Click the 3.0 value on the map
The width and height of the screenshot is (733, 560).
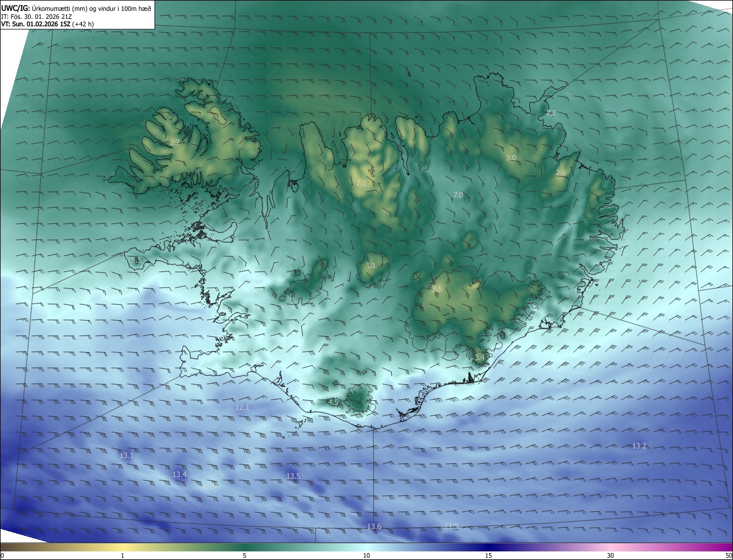[511, 157]
